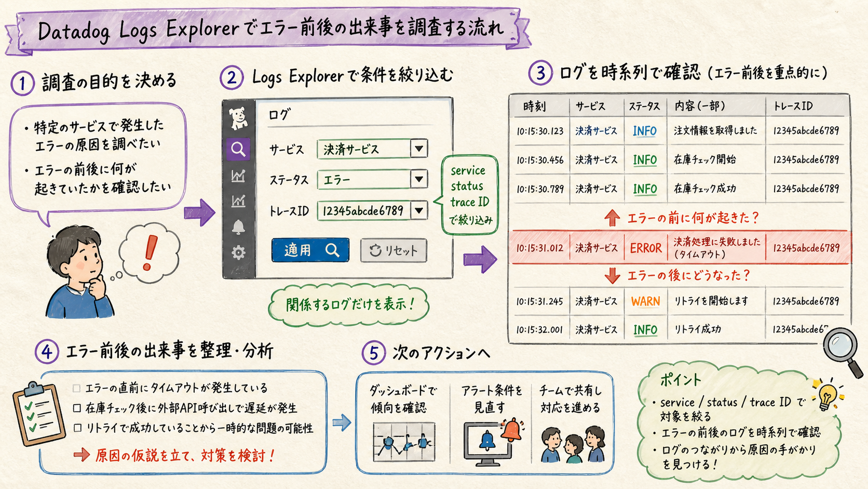Select the 10:15:31.245 log timestamp
Image resolution: width=868 pixels, height=489 pixels.
[540, 301]
